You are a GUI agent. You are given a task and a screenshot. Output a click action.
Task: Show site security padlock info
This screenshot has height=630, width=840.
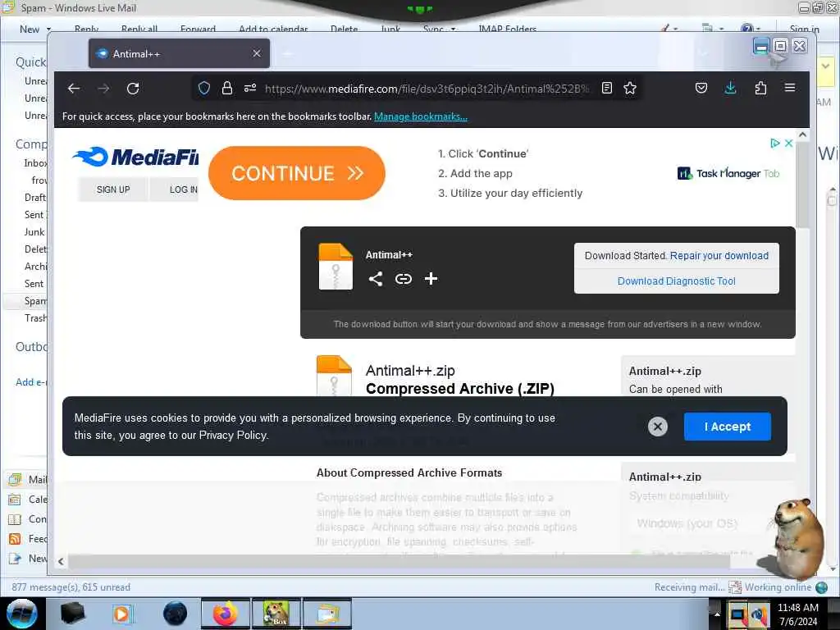[227, 88]
